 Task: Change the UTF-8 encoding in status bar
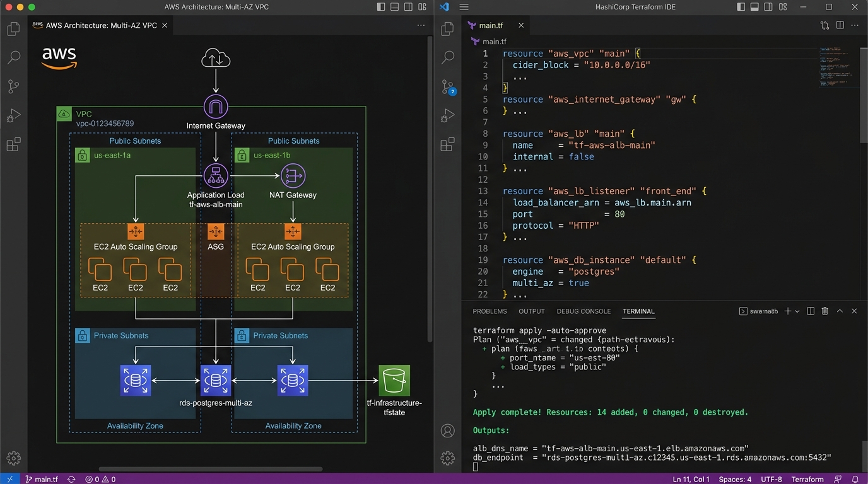[772, 479]
